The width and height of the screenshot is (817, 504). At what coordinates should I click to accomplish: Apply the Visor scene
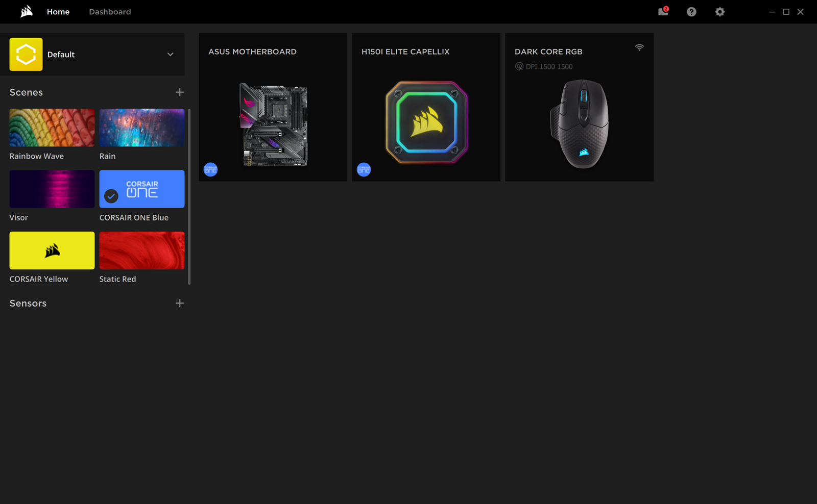[x=52, y=189]
